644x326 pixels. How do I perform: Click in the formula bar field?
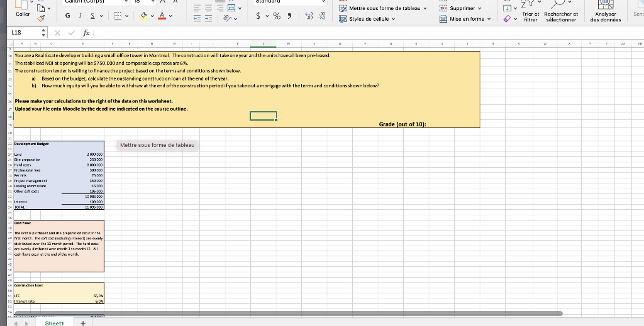click(x=367, y=33)
